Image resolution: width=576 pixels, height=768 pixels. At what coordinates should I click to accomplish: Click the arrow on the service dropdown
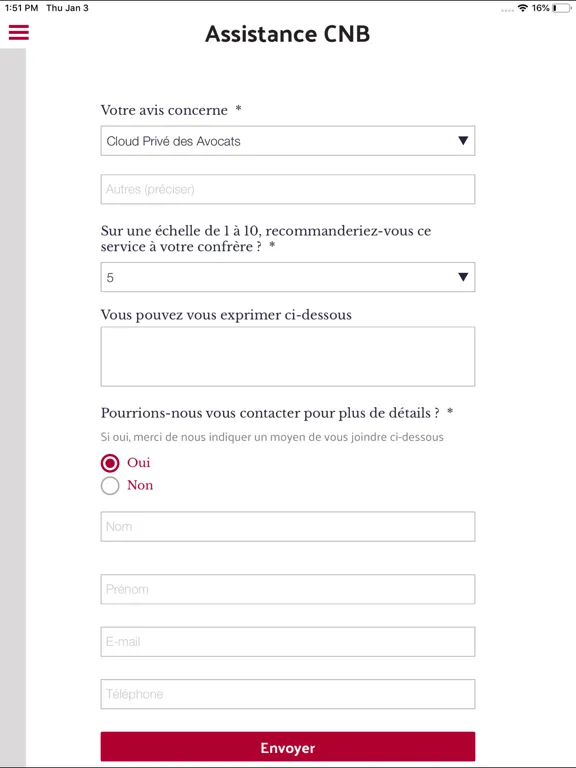coord(463,141)
